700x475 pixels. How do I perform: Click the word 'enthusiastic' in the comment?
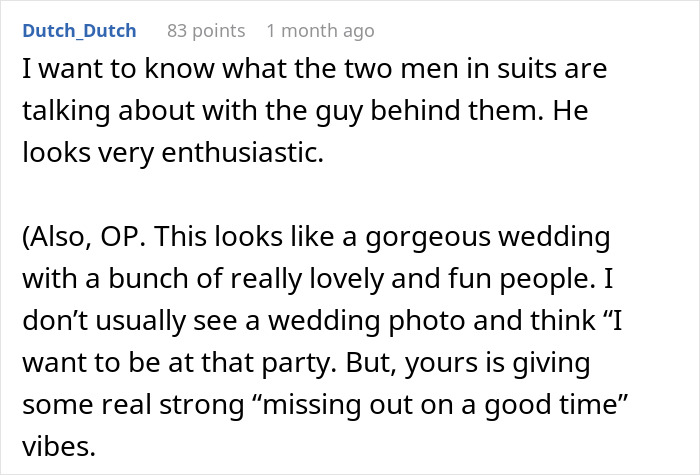(x=242, y=153)
